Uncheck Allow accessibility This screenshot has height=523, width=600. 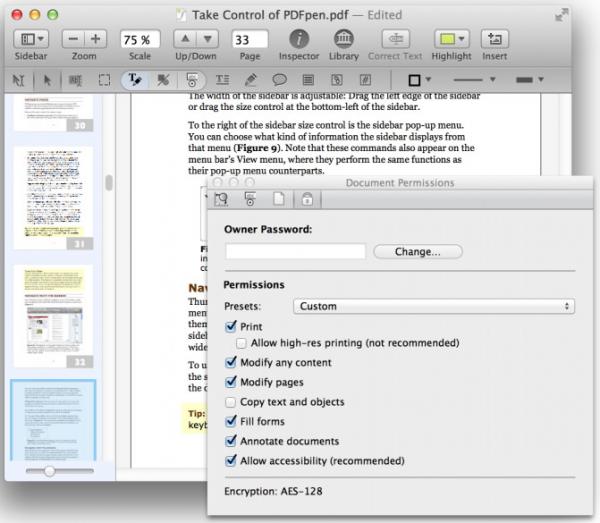click(x=231, y=461)
